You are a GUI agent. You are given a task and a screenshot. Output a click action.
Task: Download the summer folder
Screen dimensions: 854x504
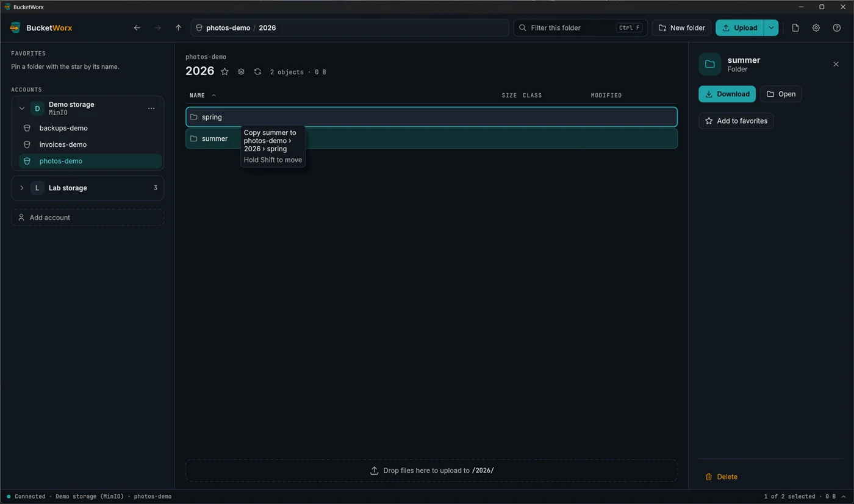(727, 94)
